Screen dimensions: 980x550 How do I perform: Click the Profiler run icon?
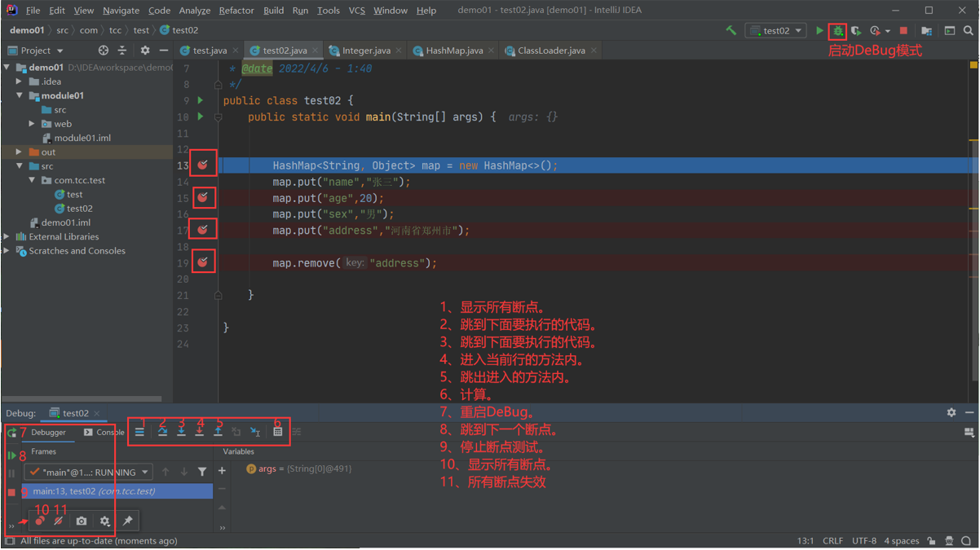875,31
